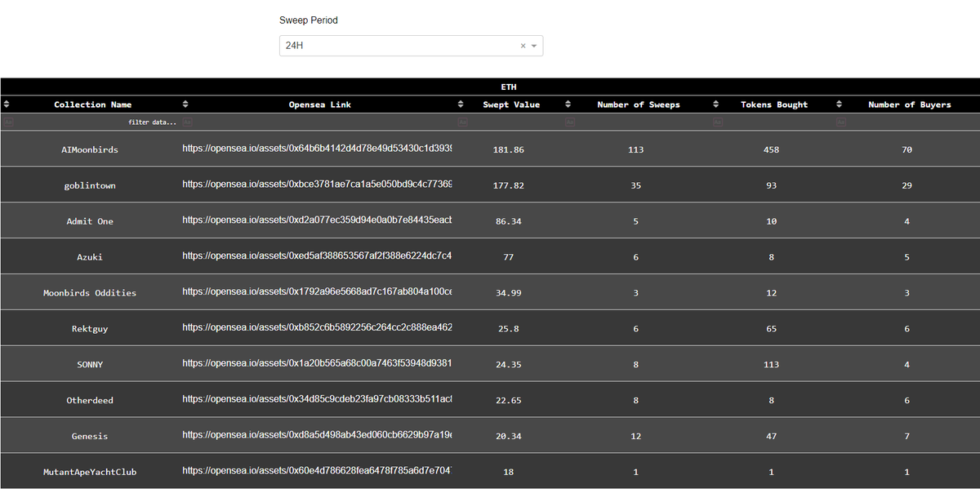Click AIMoonbirds tokens bought 458
This screenshot has height=489, width=980.
(x=772, y=149)
